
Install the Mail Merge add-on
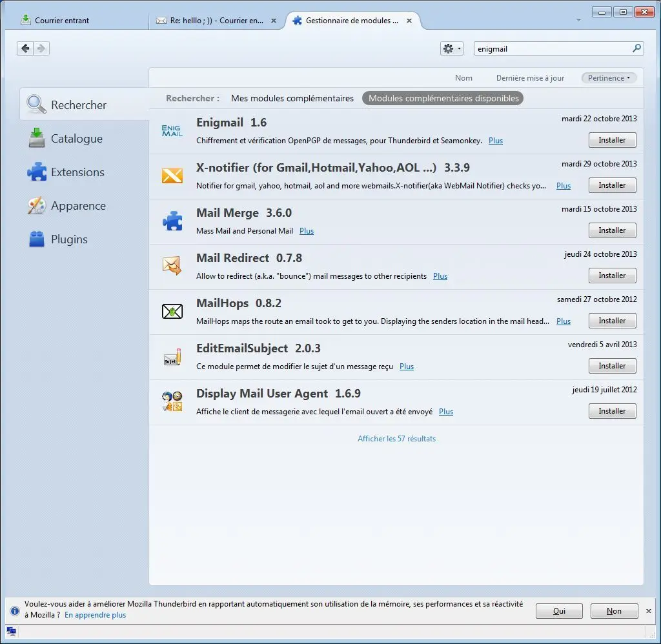612,230
